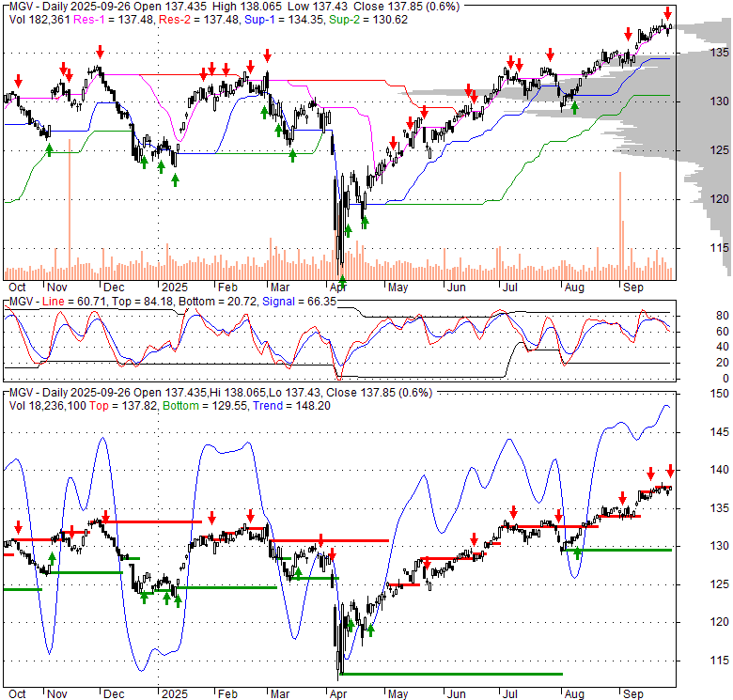Click the 'Nov' label on top chart time axis
Screen dimensions: 733x700
coord(57,288)
